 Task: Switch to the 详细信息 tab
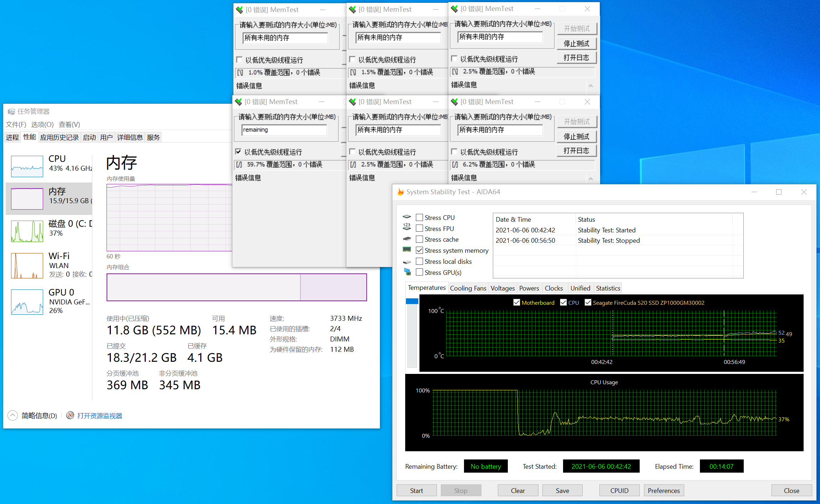click(x=130, y=138)
